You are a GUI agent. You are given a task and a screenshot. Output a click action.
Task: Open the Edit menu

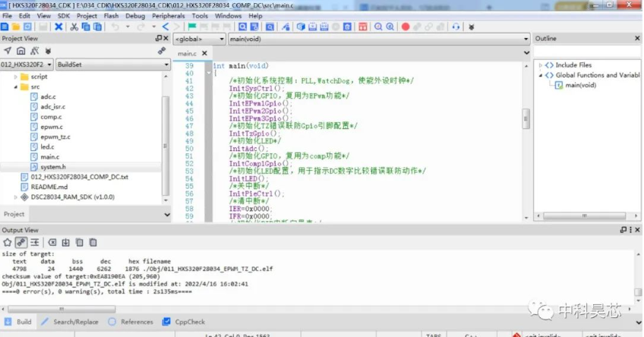coord(24,16)
